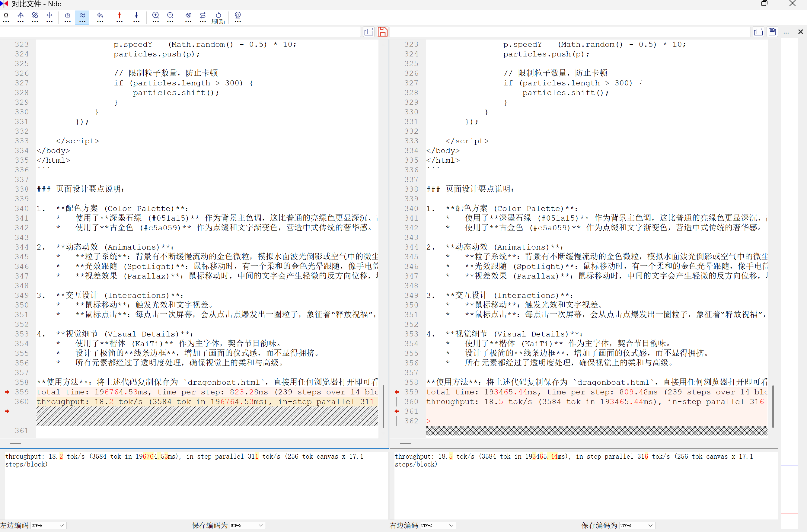807x532 pixels.
Task: Click line number 362 in right pane
Action: point(411,421)
